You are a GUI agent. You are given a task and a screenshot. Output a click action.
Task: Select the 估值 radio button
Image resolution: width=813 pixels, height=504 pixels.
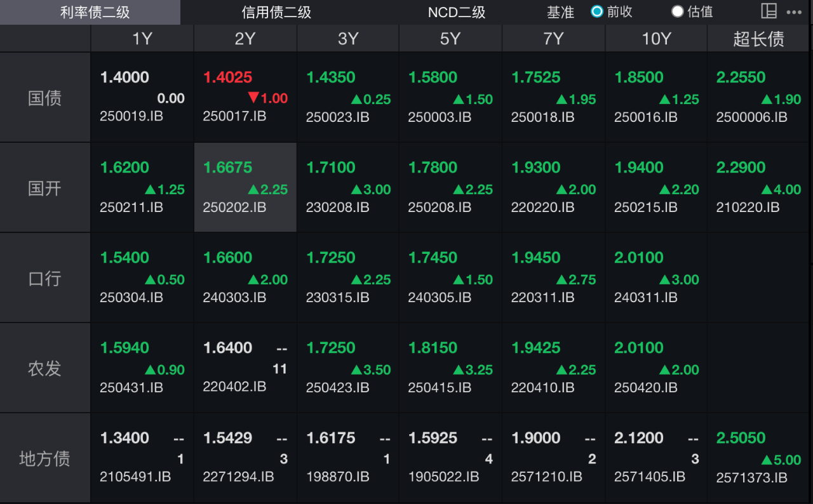[x=677, y=11]
